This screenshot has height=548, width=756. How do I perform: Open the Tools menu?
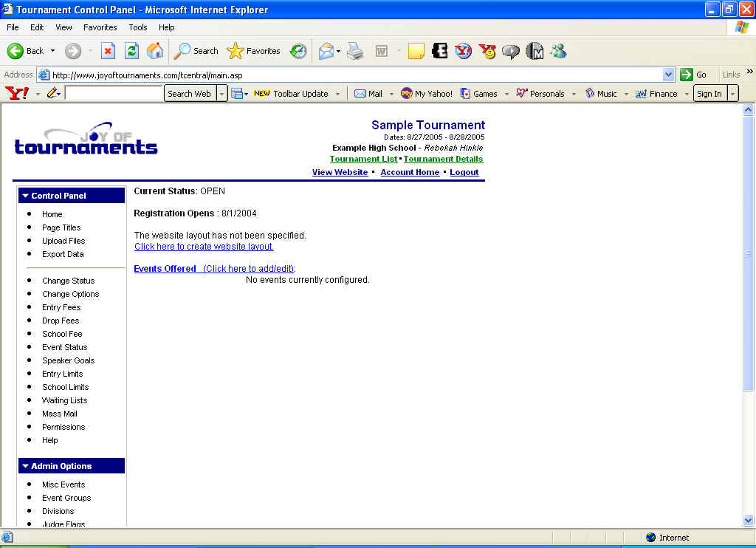click(138, 27)
